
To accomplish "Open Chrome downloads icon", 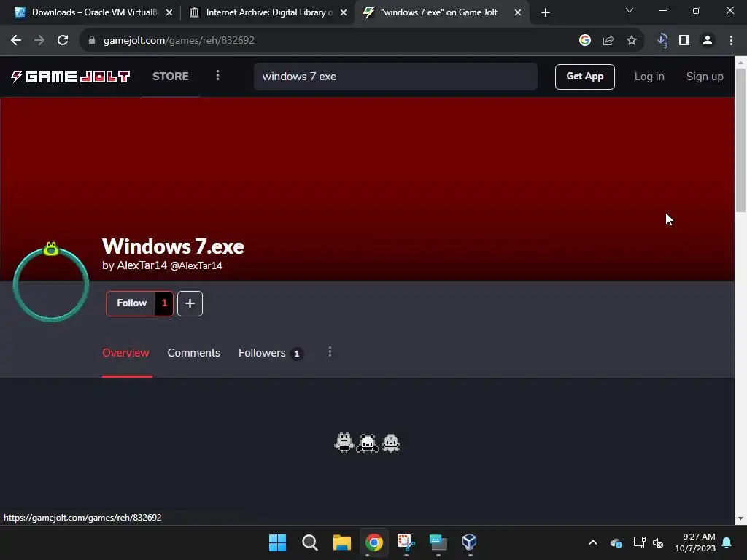I will [x=662, y=41].
